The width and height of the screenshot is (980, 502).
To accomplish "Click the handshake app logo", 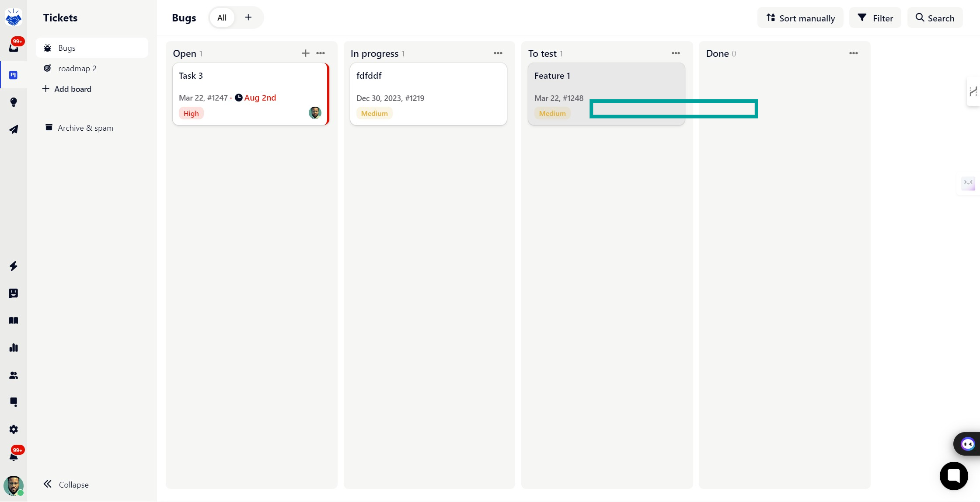I will pyautogui.click(x=14, y=17).
